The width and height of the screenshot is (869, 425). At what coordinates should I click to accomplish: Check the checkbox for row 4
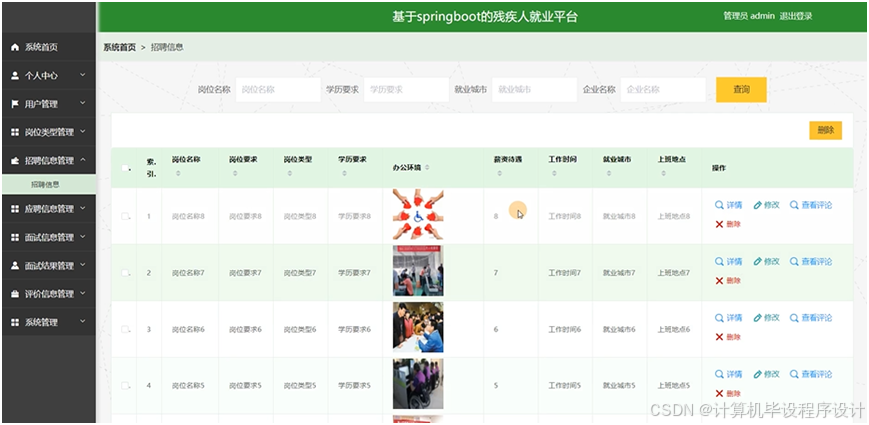tap(125, 386)
